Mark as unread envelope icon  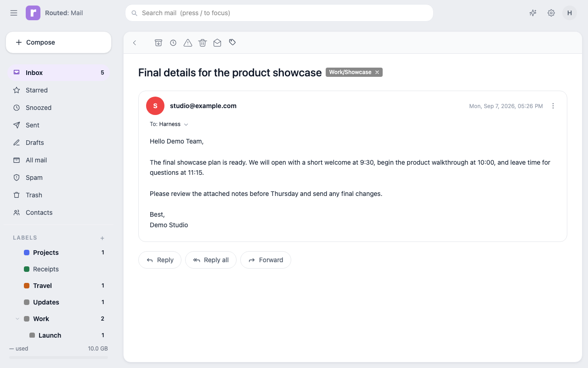(217, 43)
